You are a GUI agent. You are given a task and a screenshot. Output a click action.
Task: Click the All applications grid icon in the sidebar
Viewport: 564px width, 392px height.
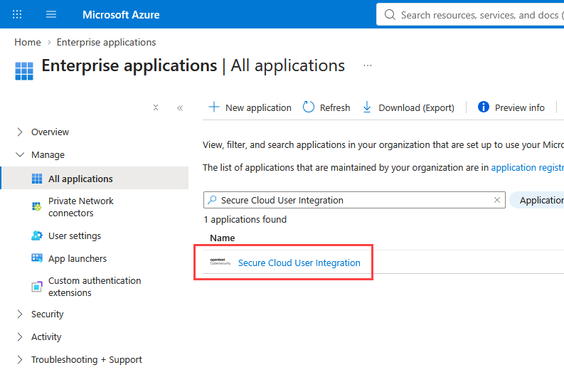click(x=37, y=179)
